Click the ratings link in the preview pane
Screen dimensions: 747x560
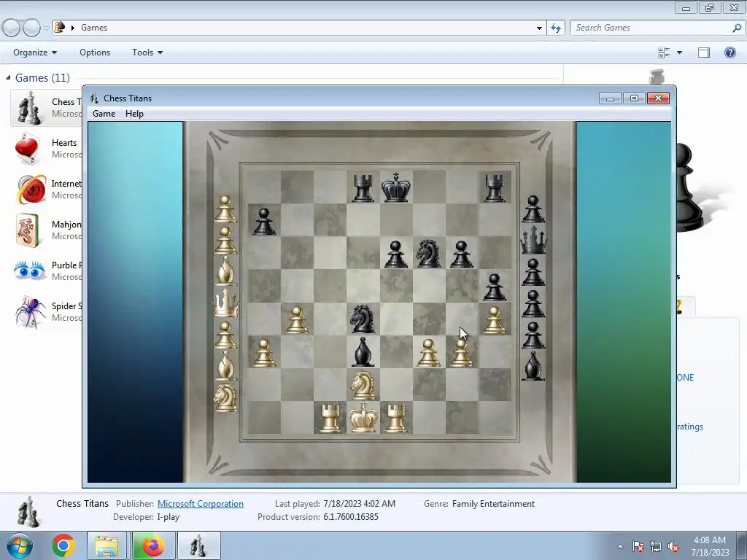tap(690, 427)
